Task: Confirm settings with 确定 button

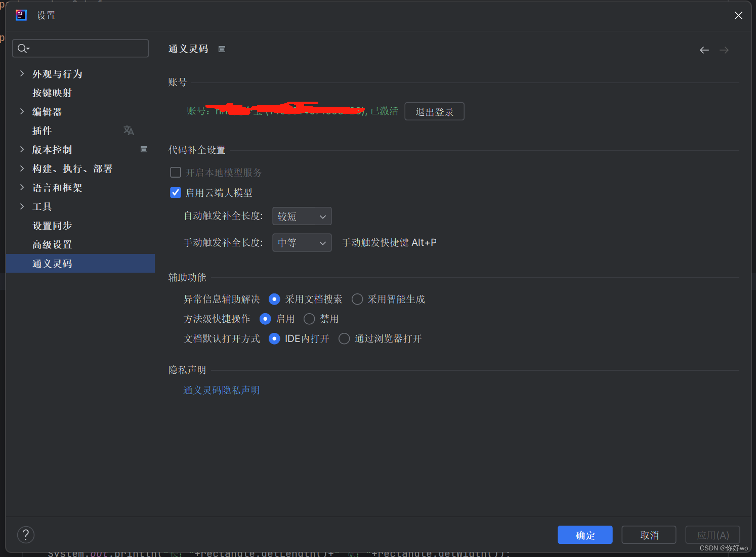Action: (x=585, y=535)
